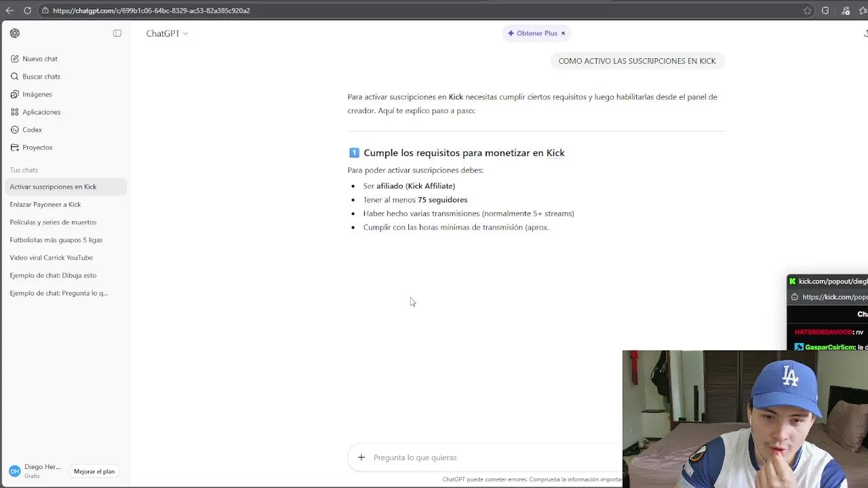Open chat 'Video viral Carrick YouTube'
Image resolution: width=868 pixels, height=488 pixels.
(x=64, y=258)
